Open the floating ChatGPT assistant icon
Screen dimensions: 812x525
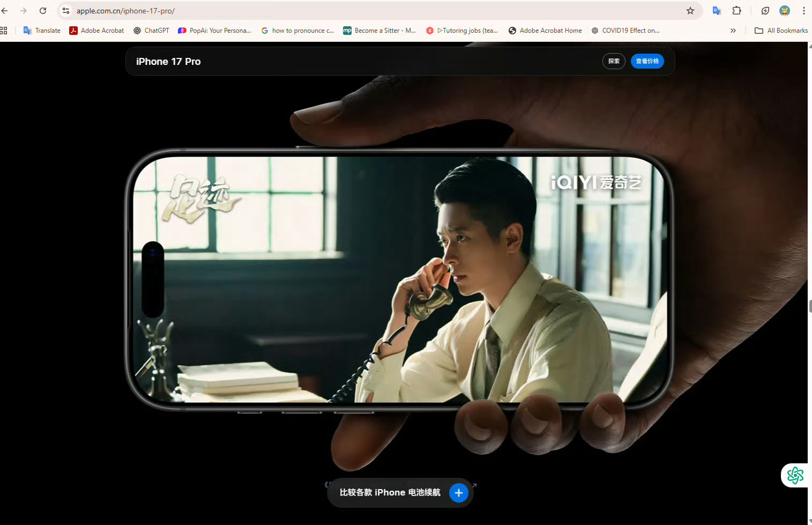tap(795, 475)
